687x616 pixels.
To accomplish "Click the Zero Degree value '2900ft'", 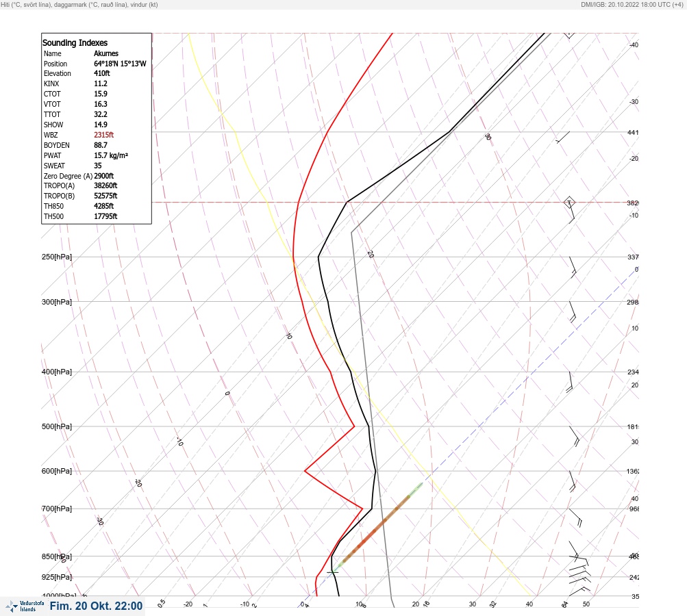I will pos(104,176).
